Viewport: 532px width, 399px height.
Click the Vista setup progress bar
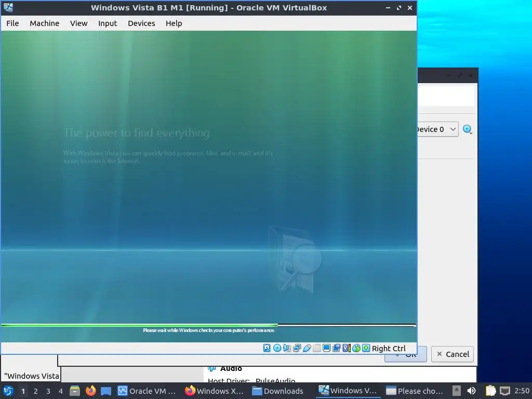tap(209, 325)
